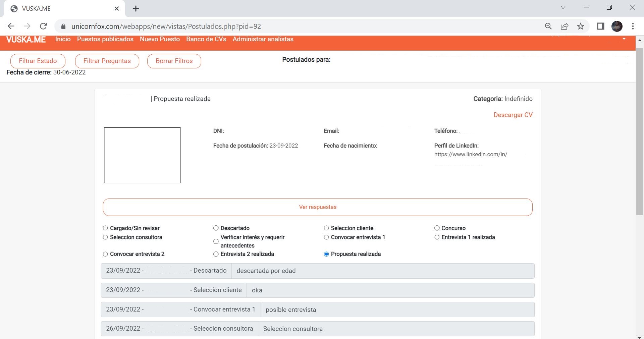Bookmark this page with the star icon
Image resolution: width=644 pixels, height=339 pixels.
(581, 26)
